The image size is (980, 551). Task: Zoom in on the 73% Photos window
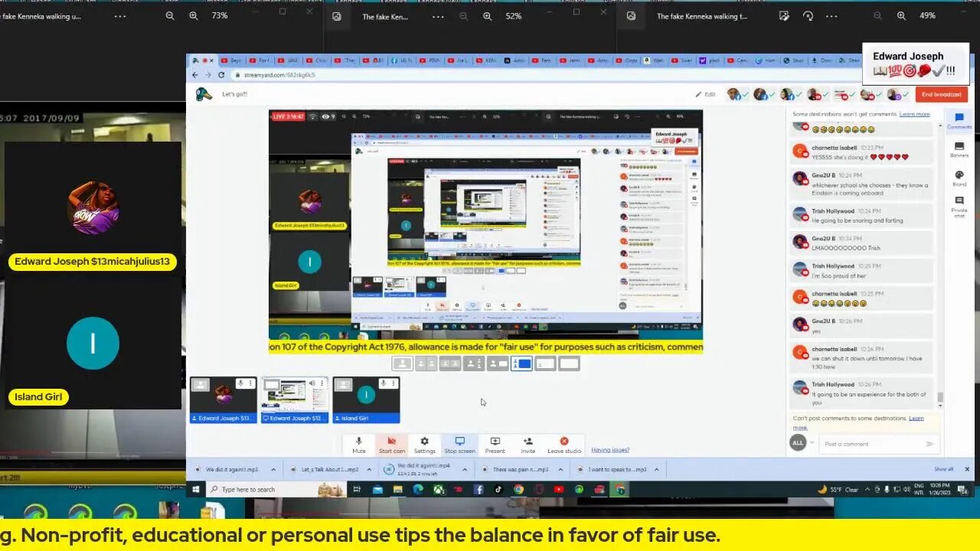pos(193,15)
